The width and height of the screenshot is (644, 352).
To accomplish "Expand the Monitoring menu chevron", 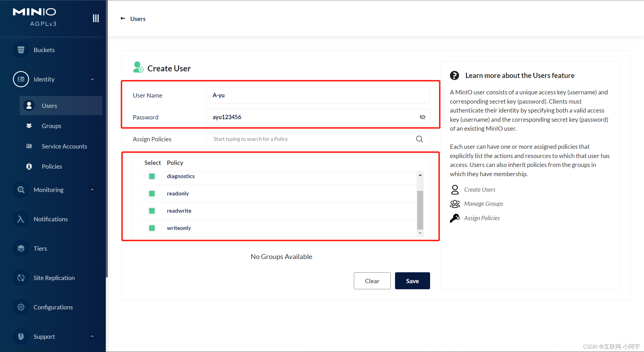I will tap(92, 190).
